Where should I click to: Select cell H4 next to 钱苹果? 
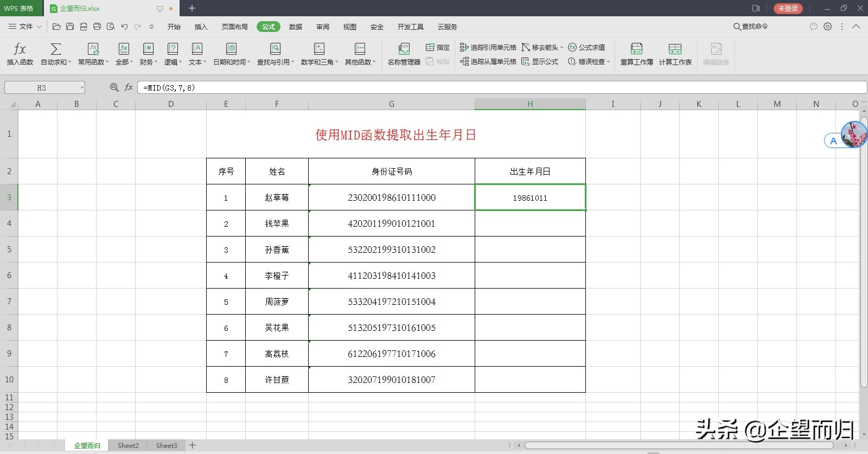click(x=530, y=223)
